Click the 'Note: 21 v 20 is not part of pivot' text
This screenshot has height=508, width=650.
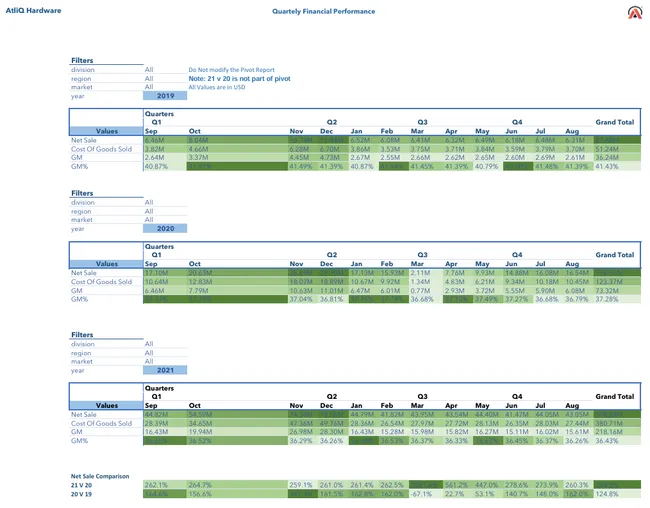(x=239, y=78)
